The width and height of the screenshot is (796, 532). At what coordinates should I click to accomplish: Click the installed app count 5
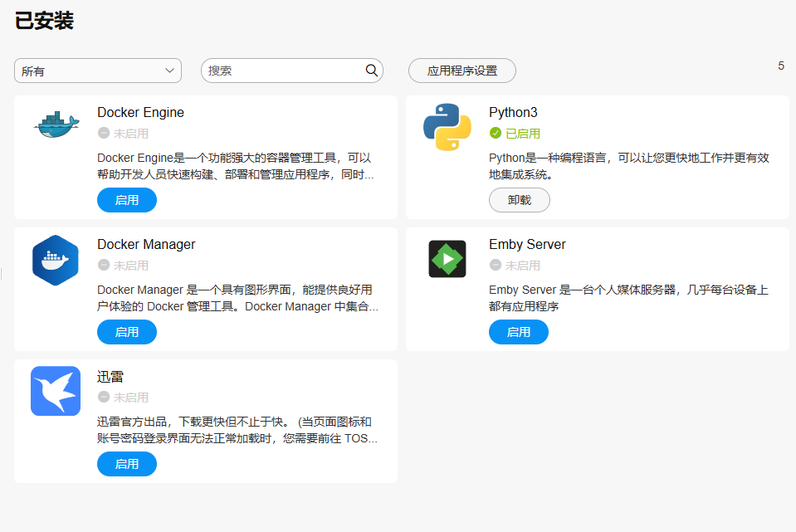point(781,66)
